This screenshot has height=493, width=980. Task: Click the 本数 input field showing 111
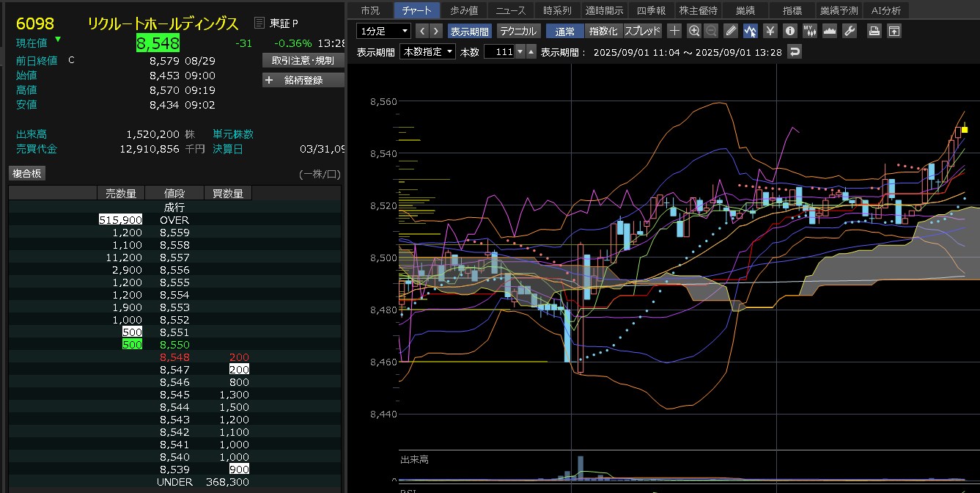click(499, 52)
